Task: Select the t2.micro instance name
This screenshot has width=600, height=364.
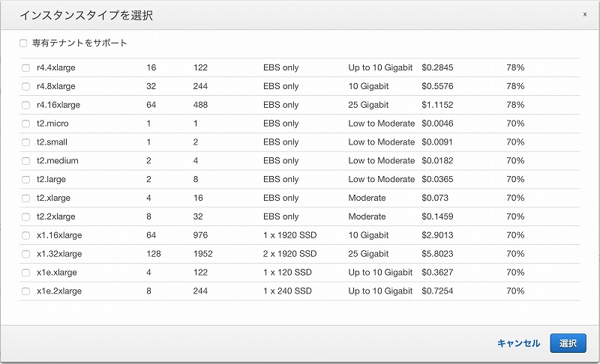Action: pyautogui.click(x=52, y=124)
